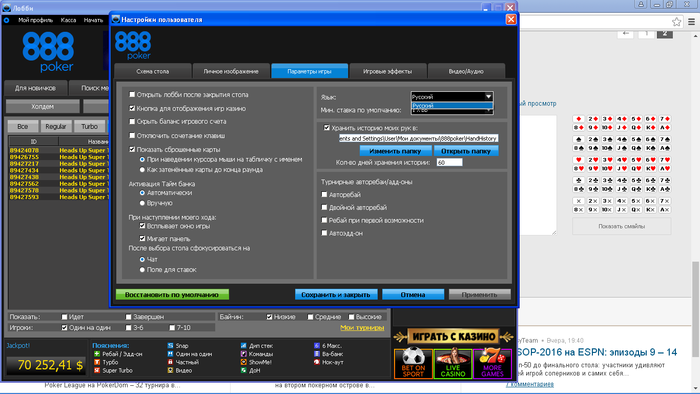
Task: Insert the queen of hearts card icon
Action: [636, 169]
